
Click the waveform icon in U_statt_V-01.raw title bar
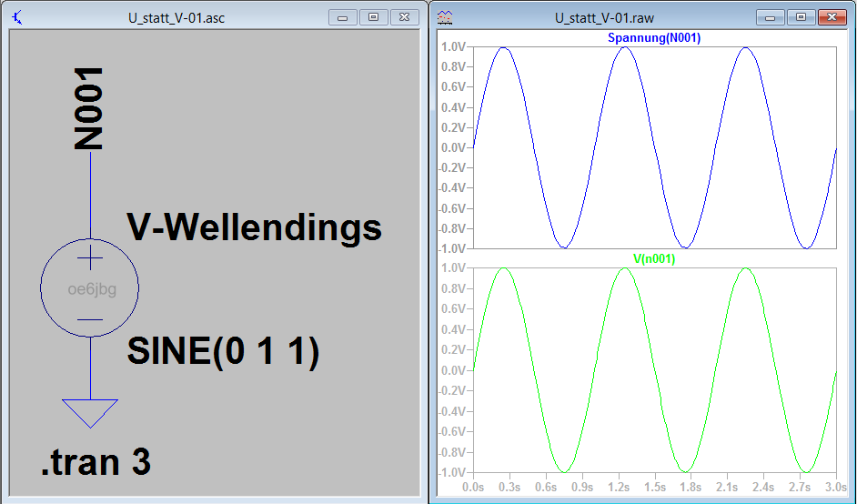(x=445, y=17)
